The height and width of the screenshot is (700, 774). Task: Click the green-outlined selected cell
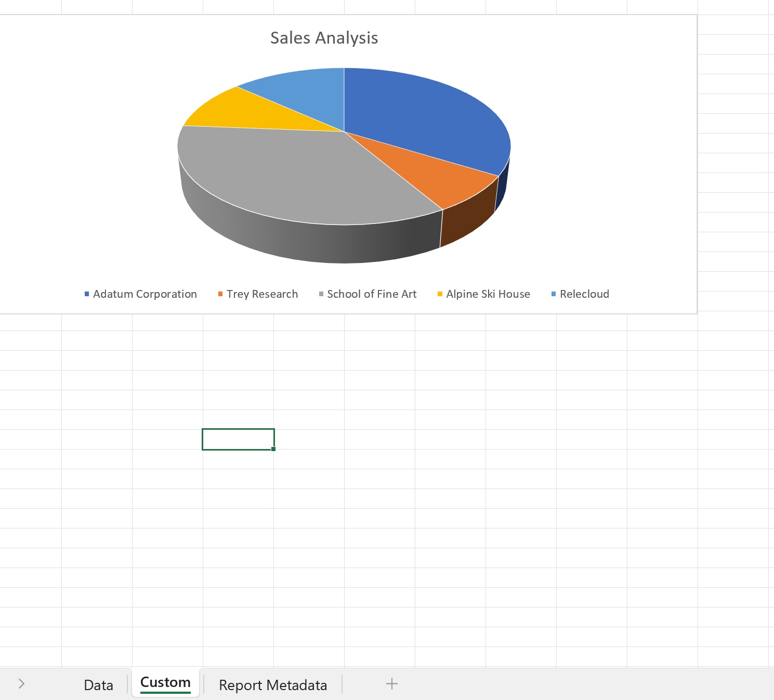coord(238,439)
